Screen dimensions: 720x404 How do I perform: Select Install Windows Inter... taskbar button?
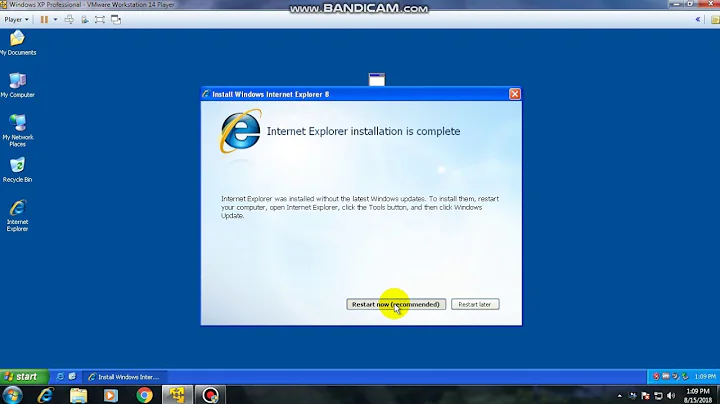click(x=124, y=377)
